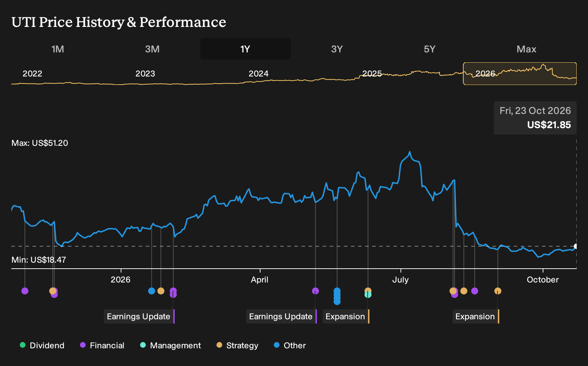Click the 2022 label in overview timeline
Viewport: 588px width, 366px height.
click(x=32, y=74)
